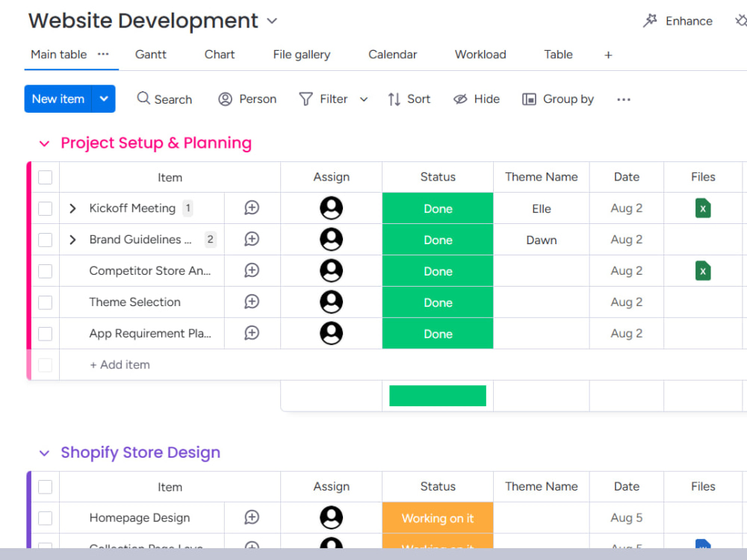Click the Elle theme name cell
Screen dimensions: 747x560
coord(541,208)
